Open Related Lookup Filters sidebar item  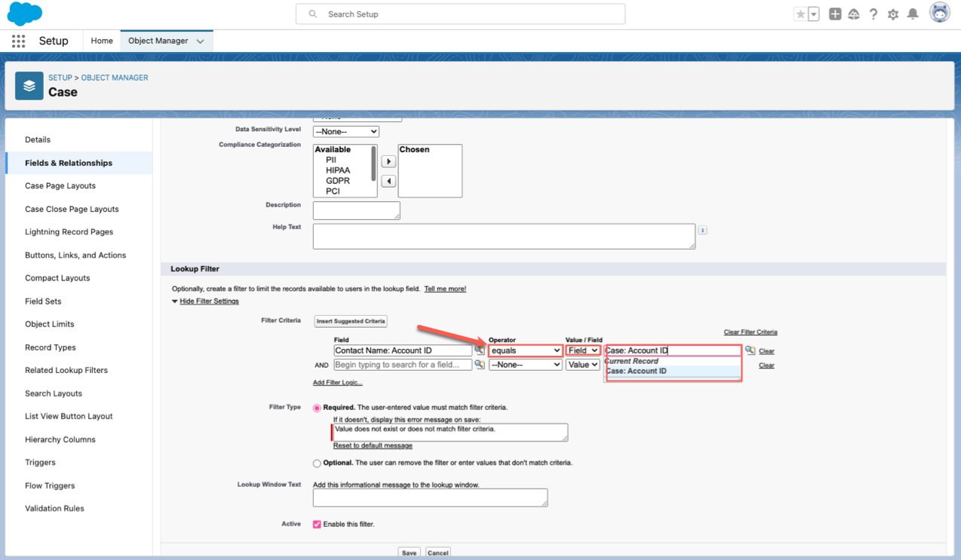(x=66, y=370)
